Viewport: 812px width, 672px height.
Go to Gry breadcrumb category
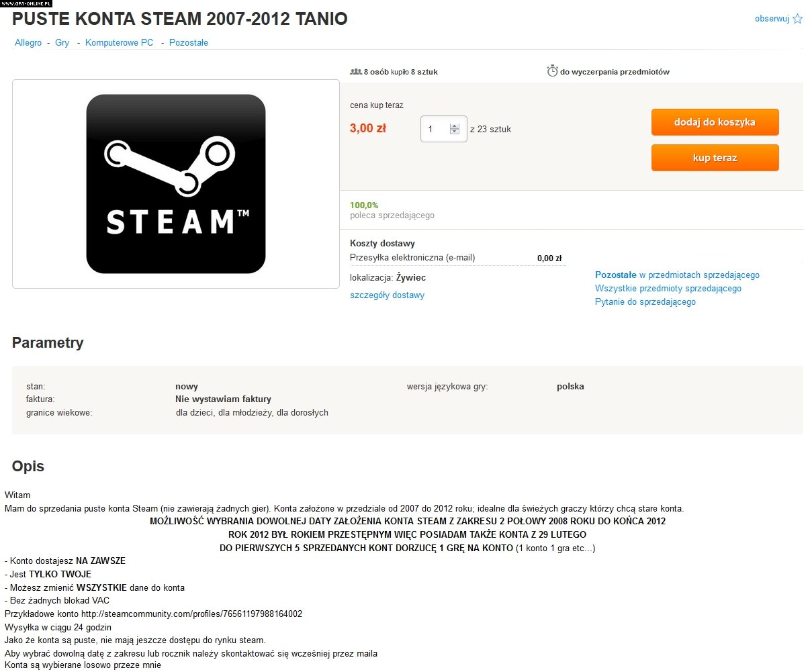(x=62, y=42)
